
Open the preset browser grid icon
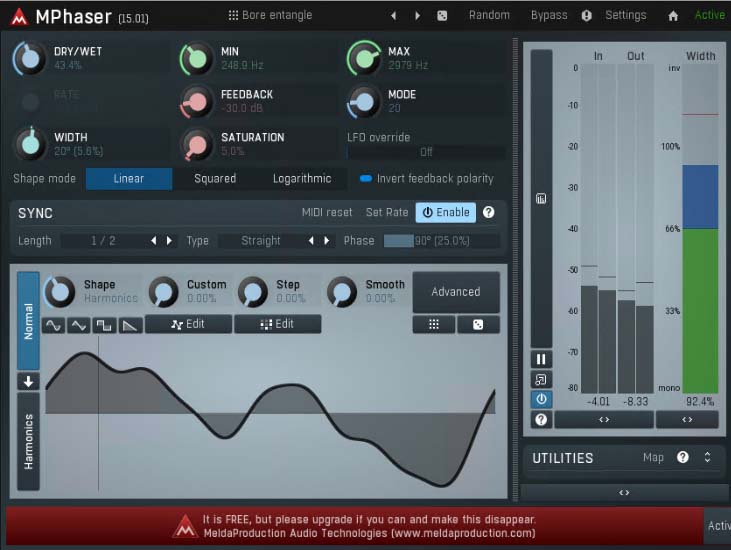pos(233,15)
